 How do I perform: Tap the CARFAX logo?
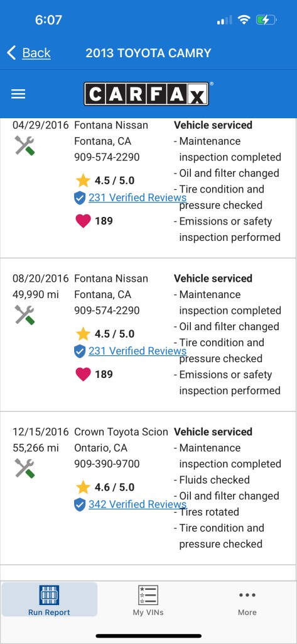click(x=146, y=94)
